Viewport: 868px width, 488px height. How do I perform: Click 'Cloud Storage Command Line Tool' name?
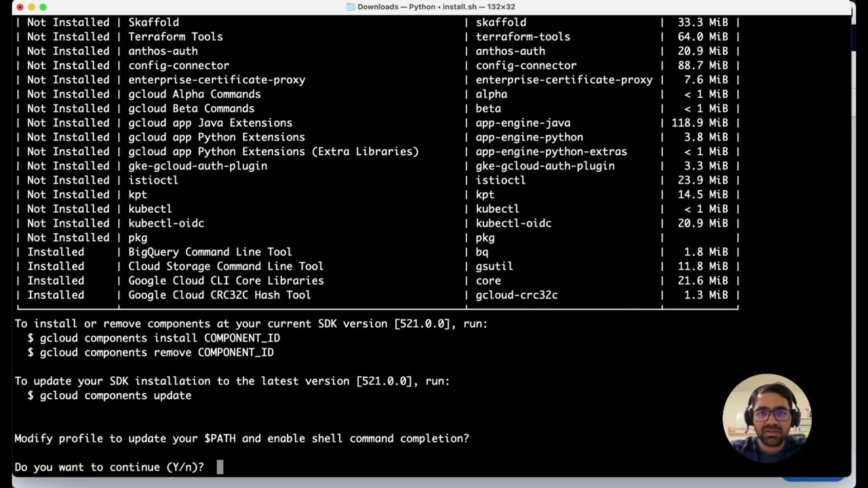(x=226, y=266)
